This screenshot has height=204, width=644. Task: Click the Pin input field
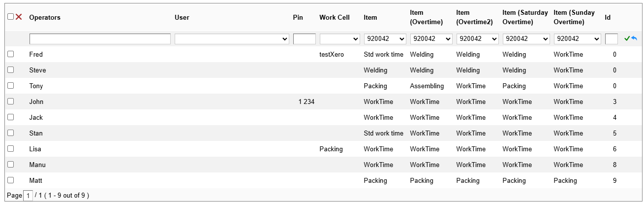(305, 39)
